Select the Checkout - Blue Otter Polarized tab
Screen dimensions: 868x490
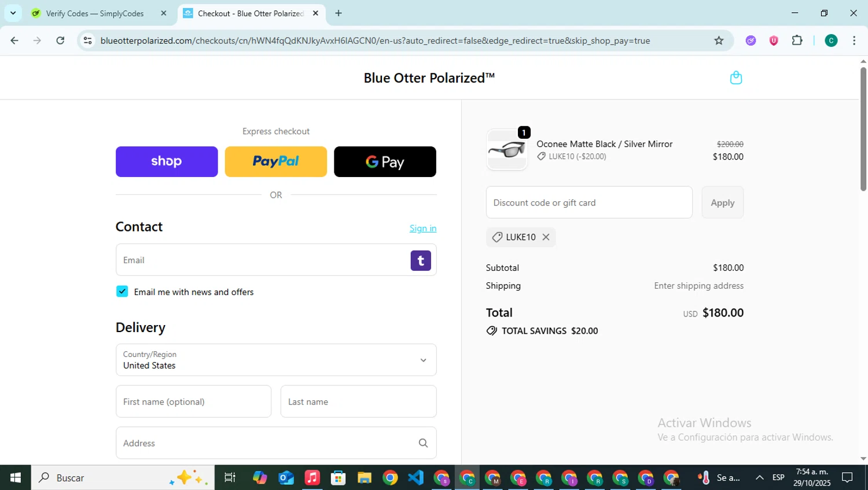point(251,13)
